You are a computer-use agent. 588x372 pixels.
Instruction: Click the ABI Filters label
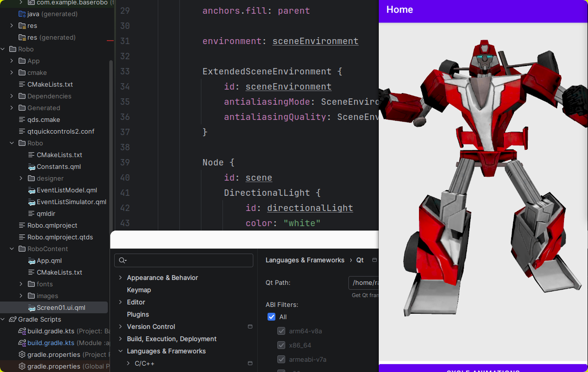(282, 304)
